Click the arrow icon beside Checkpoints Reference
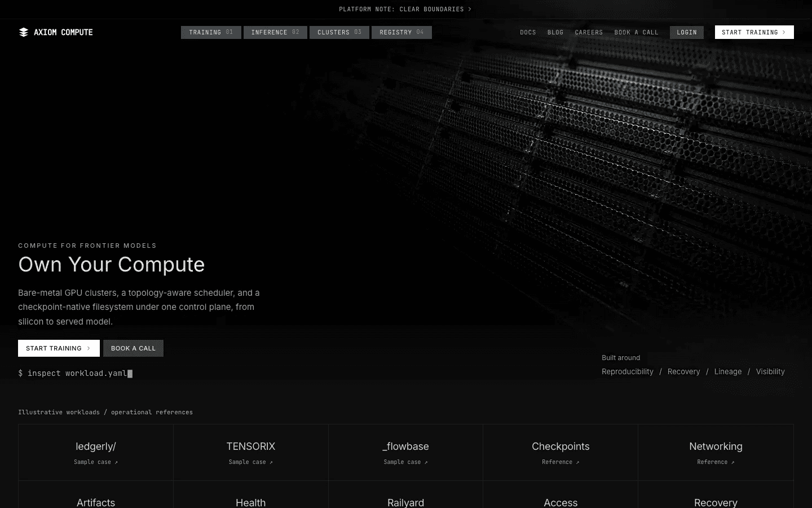This screenshot has height=508, width=812. click(x=577, y=462)
